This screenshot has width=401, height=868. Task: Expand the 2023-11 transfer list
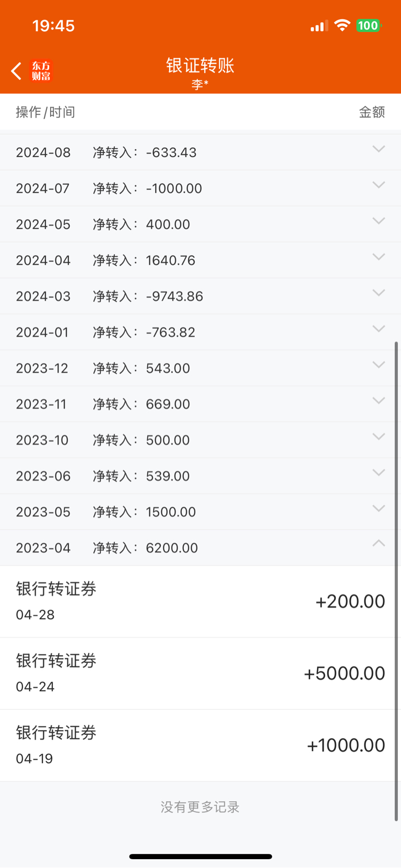click(379, 401)
